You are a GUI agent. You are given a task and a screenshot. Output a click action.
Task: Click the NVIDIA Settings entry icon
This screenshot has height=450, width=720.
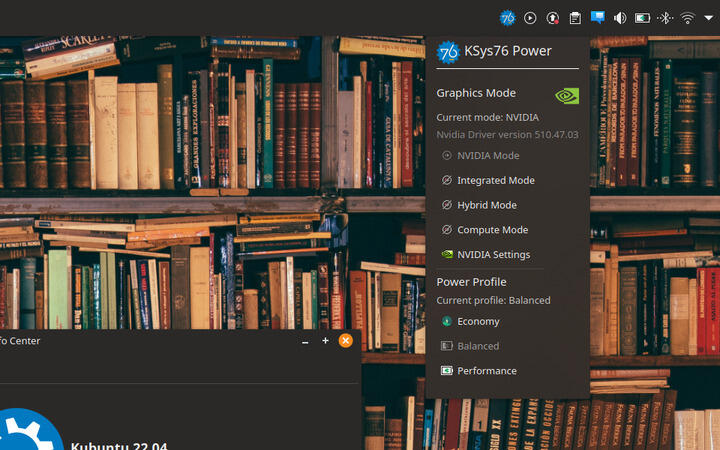tap(447, 254)
